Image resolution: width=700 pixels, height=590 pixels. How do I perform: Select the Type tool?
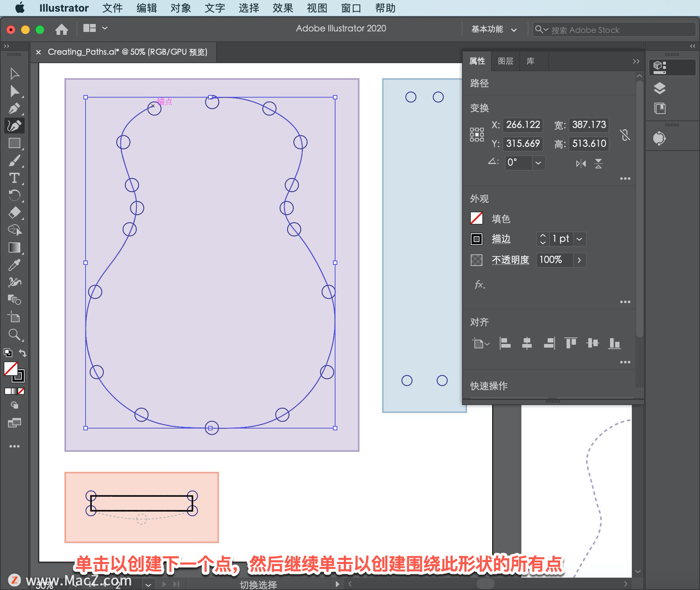(15, 178)
